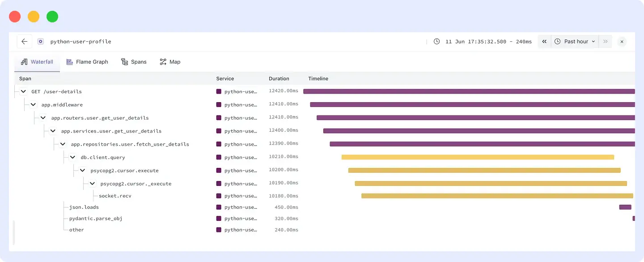Switch to the Waterfall tab
This screenshot has width=644, height=262.
click(x=37, y=62)
